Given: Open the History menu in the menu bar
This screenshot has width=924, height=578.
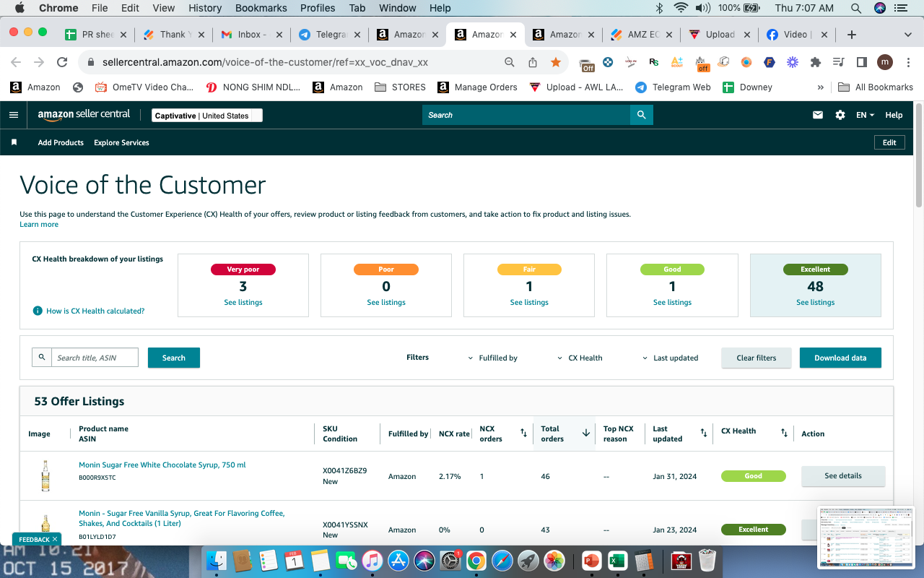Looking at the screenshot, I should click(205, 8).
